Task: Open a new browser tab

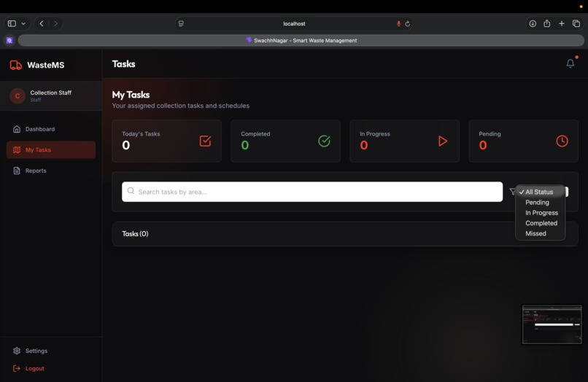Action: point(562,23)
